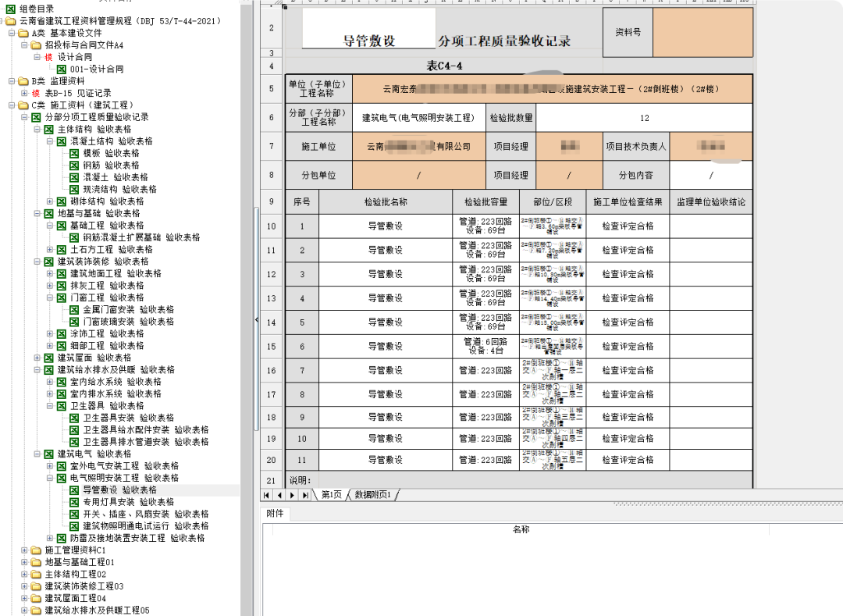
Task: Click the 名称 column header in attachments
Action: pyautogui.click(x=521, y=529)
